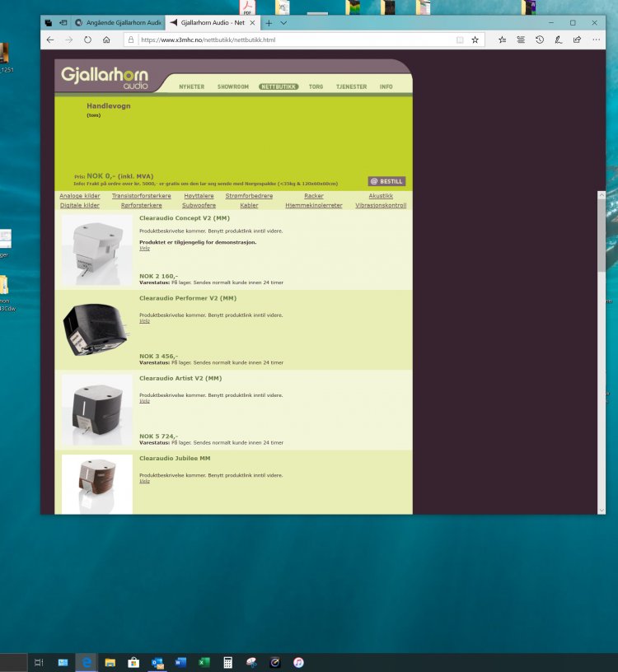Select the NETTBUTIKK menu item
The image size is (618, 672).
click(279, 86)
